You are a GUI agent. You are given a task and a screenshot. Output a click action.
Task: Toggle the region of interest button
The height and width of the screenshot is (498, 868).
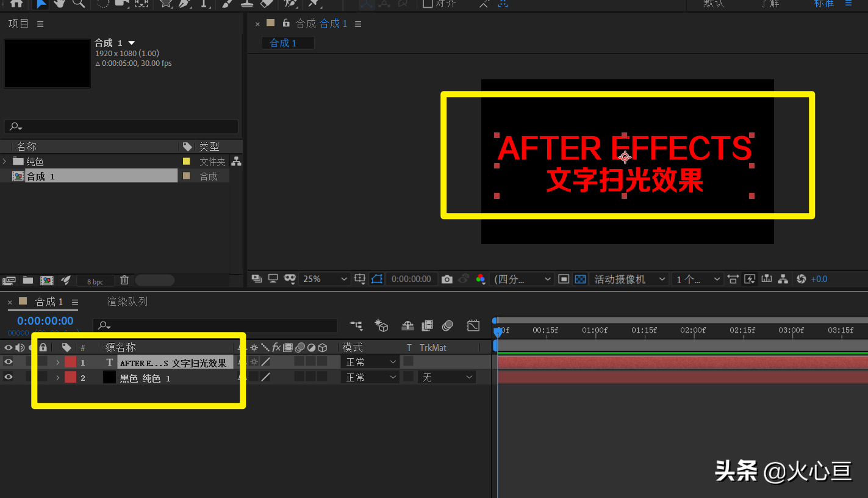(564, 279)
